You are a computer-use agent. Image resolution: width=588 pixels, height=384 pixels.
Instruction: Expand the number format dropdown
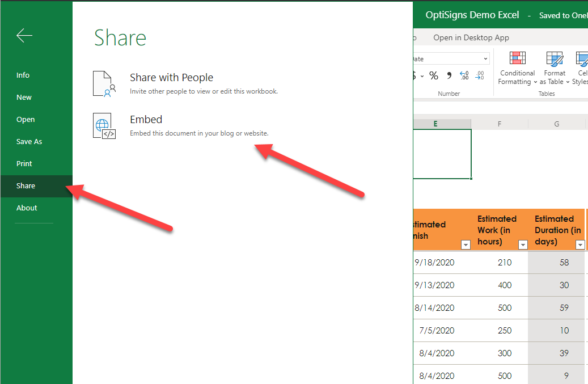486,59
